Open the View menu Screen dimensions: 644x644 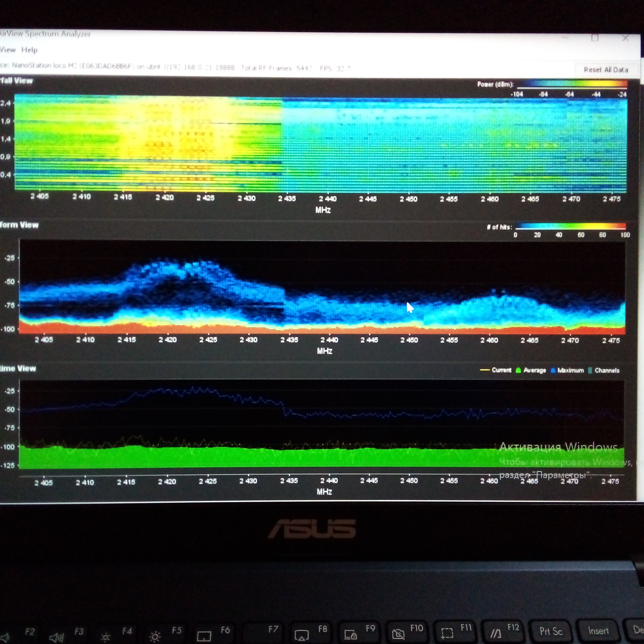tap(7, 50)
